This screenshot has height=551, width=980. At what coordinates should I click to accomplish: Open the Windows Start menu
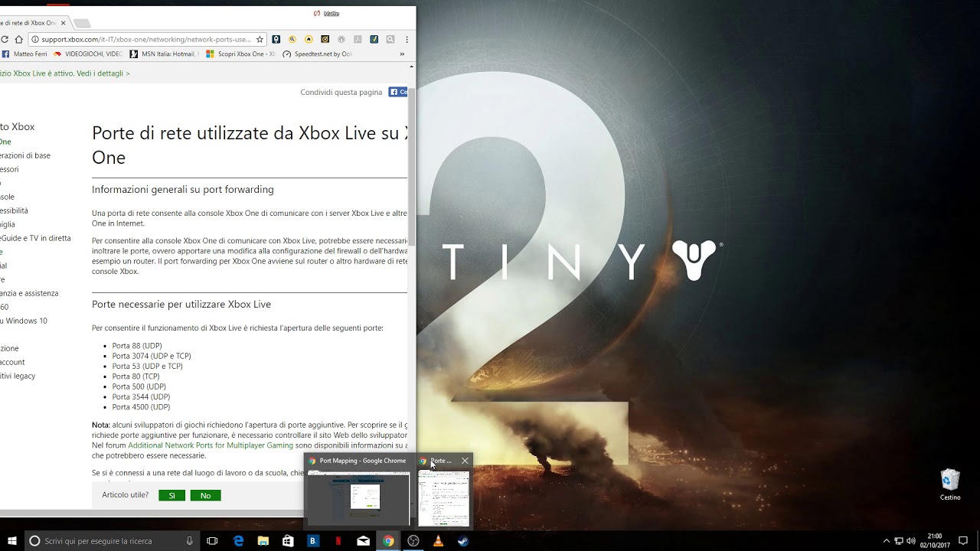click(11, 541)
